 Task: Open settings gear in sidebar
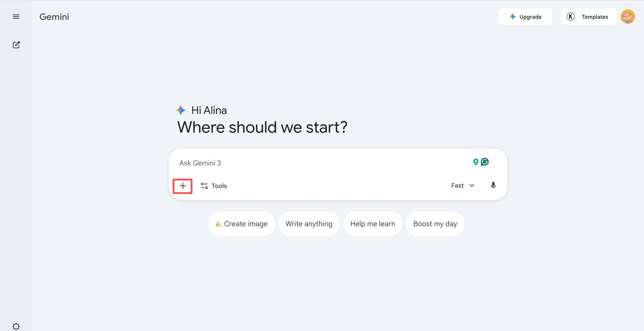click(x=16, y=326)
